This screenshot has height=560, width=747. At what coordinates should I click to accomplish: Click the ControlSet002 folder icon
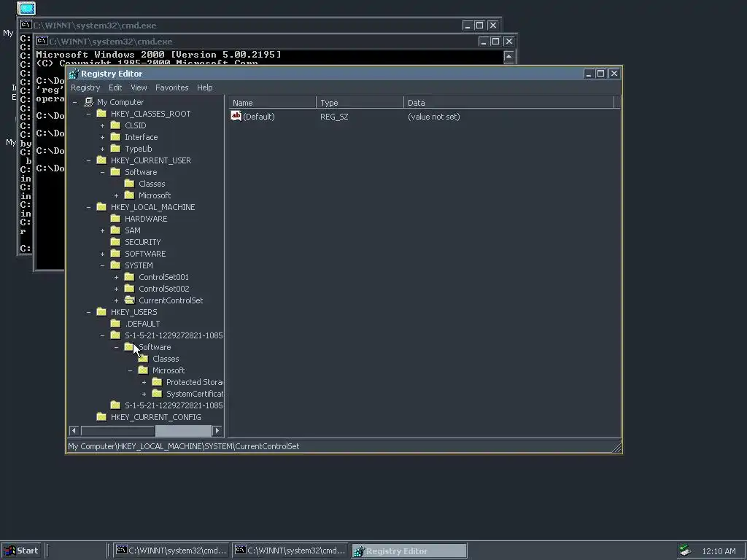129,289
